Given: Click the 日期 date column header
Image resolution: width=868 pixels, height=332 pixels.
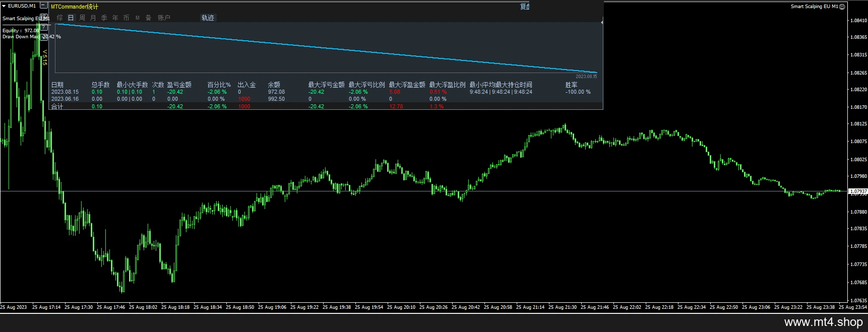Looking at the screenshot, I should click(x=57, y=85).
